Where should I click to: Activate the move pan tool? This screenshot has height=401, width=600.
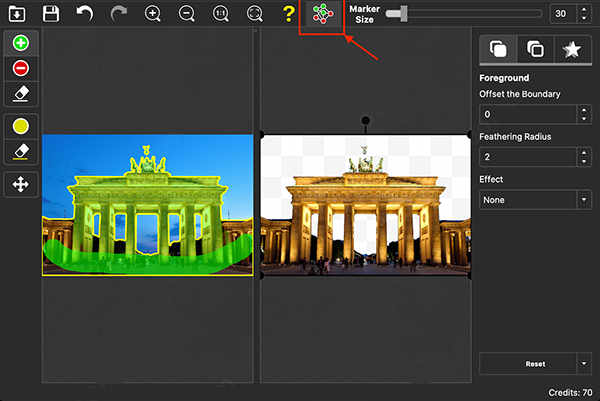point(21,184)
